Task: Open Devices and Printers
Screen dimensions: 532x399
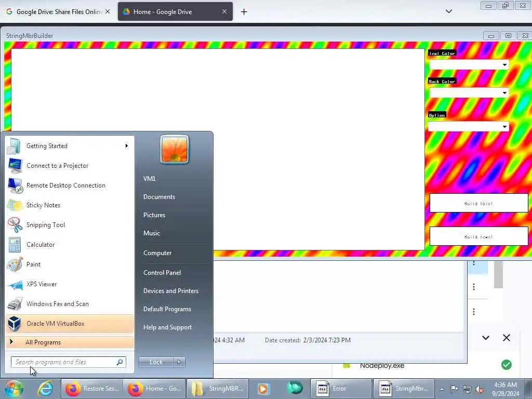Action: coord(171,291)
